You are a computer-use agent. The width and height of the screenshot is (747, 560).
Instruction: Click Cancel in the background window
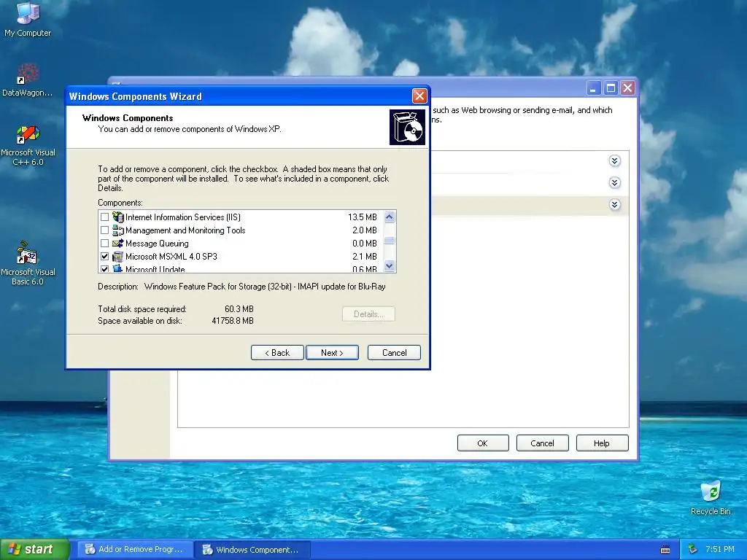click(542, 443)
